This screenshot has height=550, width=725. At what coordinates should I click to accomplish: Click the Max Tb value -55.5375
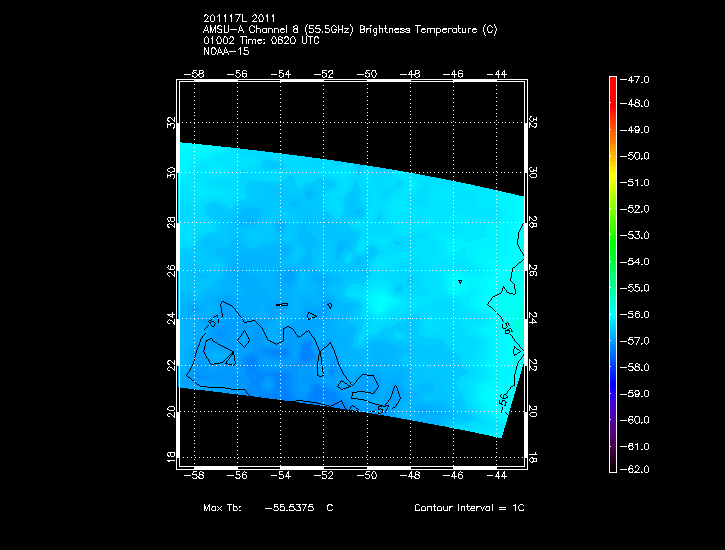[288, 508]
